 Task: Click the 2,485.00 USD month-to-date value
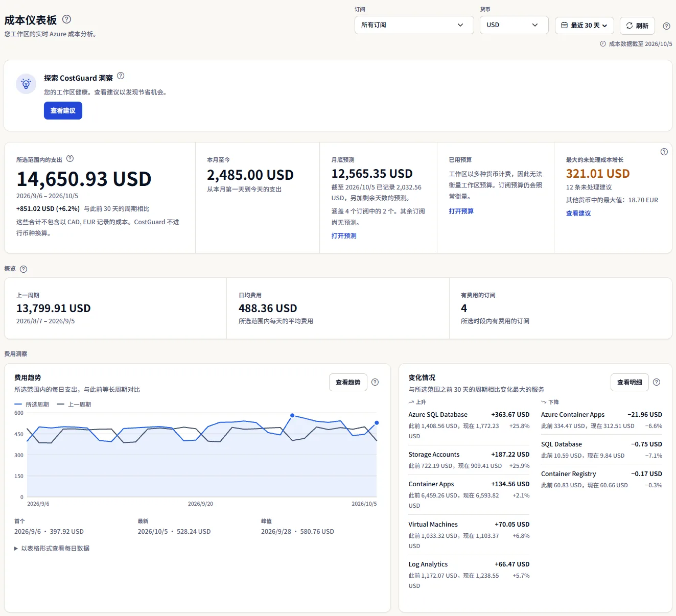pyautogui.click(x=250, y=175)
